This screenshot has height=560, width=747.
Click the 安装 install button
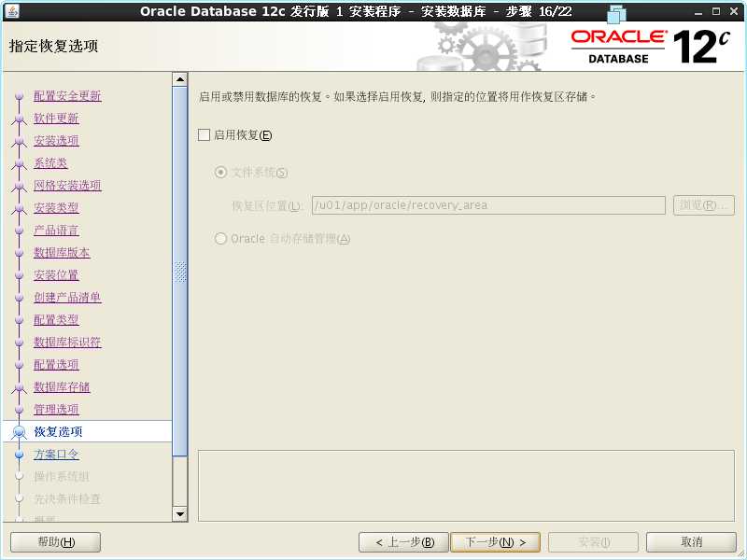[594, 542]
